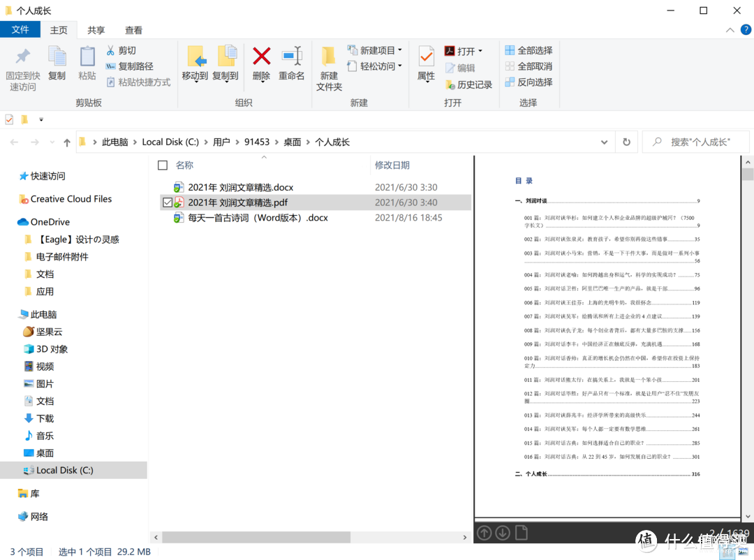Click the Copy icon in ribbon
This screenshot has height=560, width=754.
click(x=57, y=63)
